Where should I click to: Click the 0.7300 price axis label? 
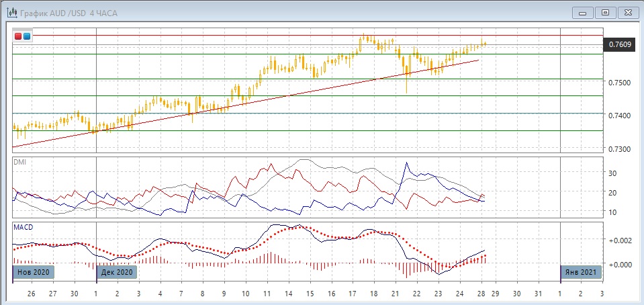619,148
